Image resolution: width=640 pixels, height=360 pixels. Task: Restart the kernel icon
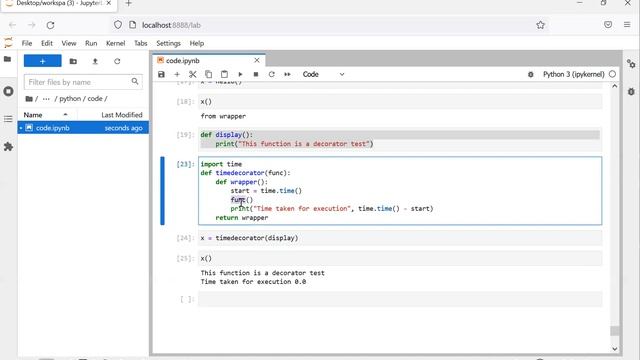[x=271, y=74]
